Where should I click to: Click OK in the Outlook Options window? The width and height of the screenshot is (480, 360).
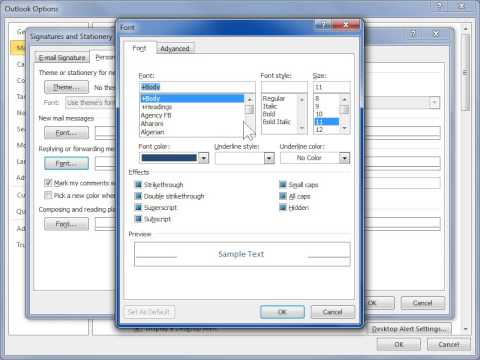click(x=399, y=344)
